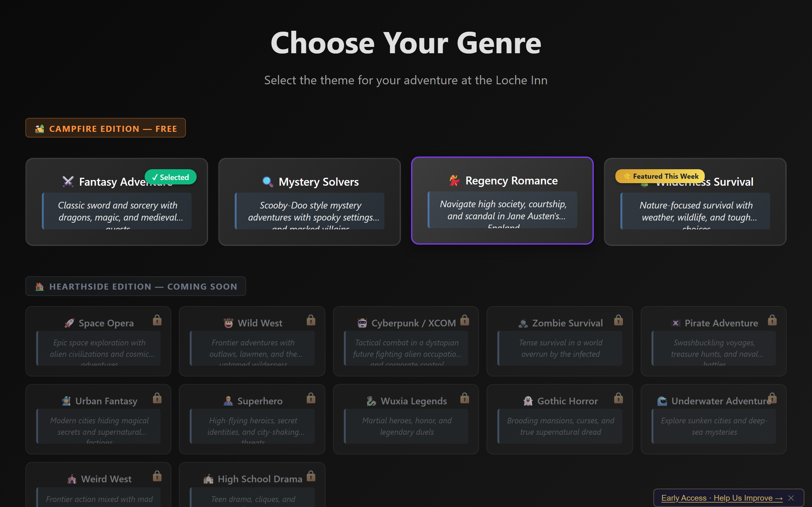Click the wizard icon on Urban Fantasy
812x507 pixels.
click(66, 401)
